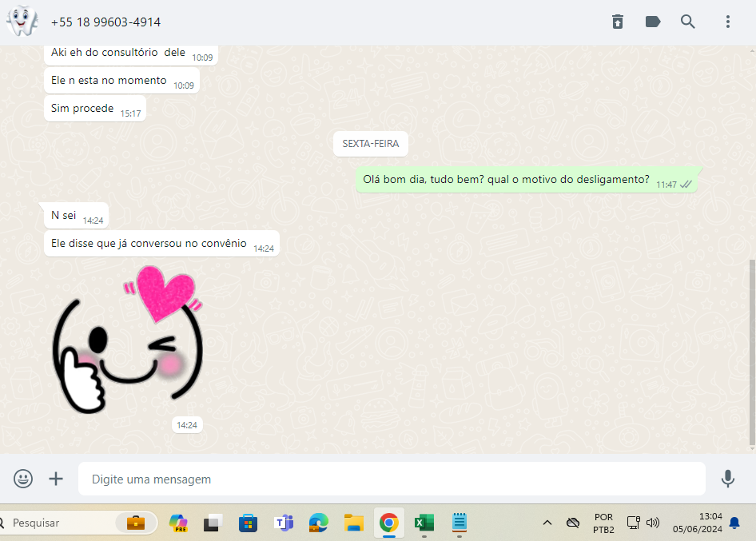The width and height of the screenshot is (756, 541).
Task: Open Microsoft Teams from the taskbar
Action: click(x=284, y=523)
